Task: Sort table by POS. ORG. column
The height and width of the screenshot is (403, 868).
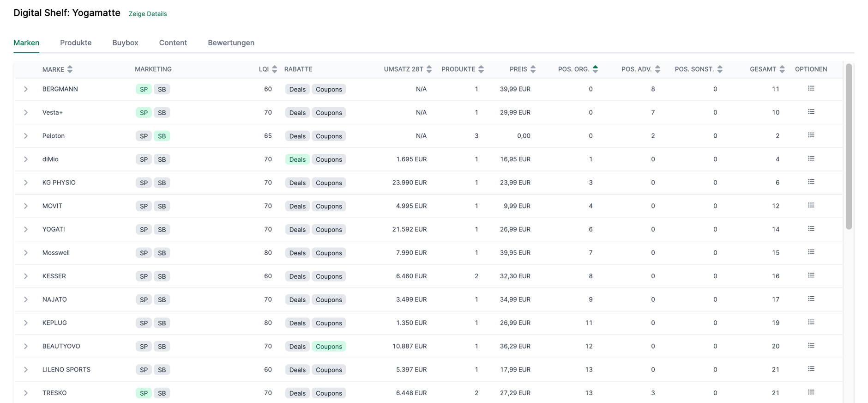Action: [595, 69]
